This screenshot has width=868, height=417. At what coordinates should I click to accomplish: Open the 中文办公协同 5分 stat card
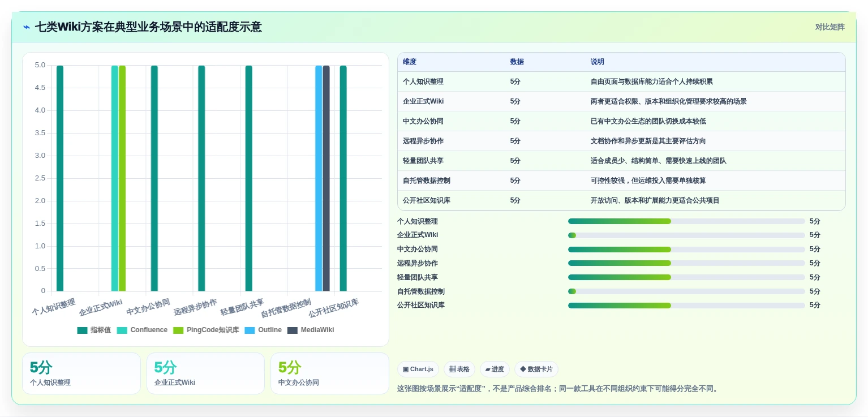[x=330, y=373]
